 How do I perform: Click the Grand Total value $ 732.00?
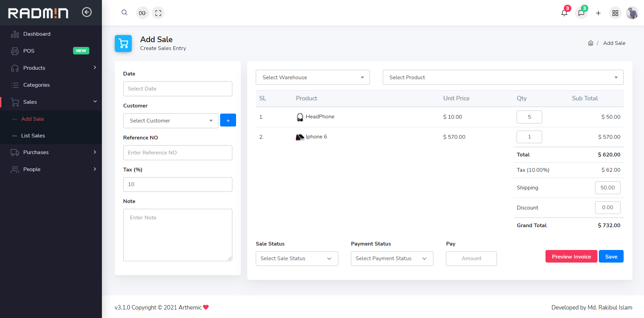point(609,225)
